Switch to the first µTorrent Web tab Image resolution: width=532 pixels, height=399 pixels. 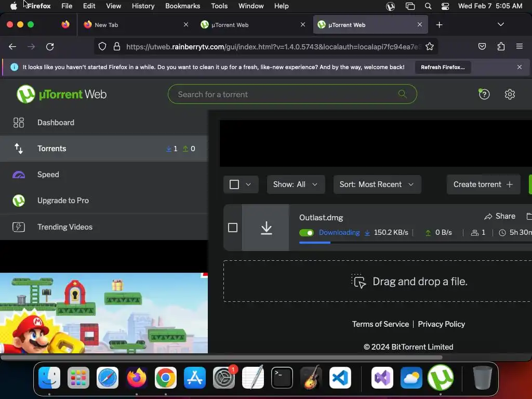pyautogui.click(x=253, y=25)
